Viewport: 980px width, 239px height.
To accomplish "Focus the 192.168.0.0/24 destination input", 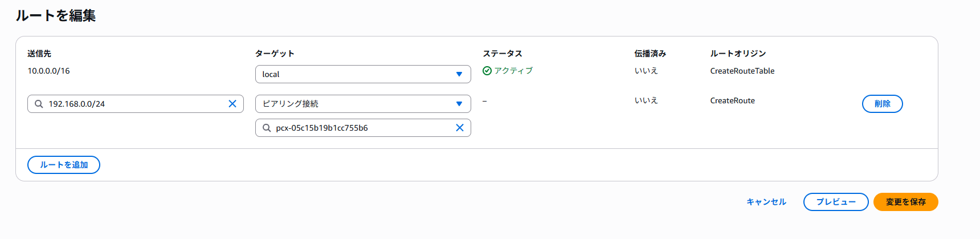I will coord(136,104).
